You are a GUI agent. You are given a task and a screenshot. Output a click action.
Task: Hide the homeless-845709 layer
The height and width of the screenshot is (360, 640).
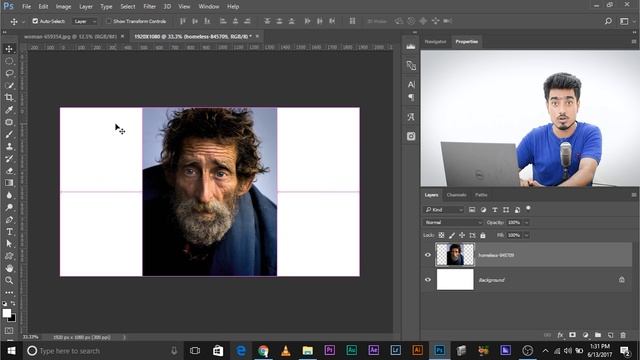tap(428, 255)
